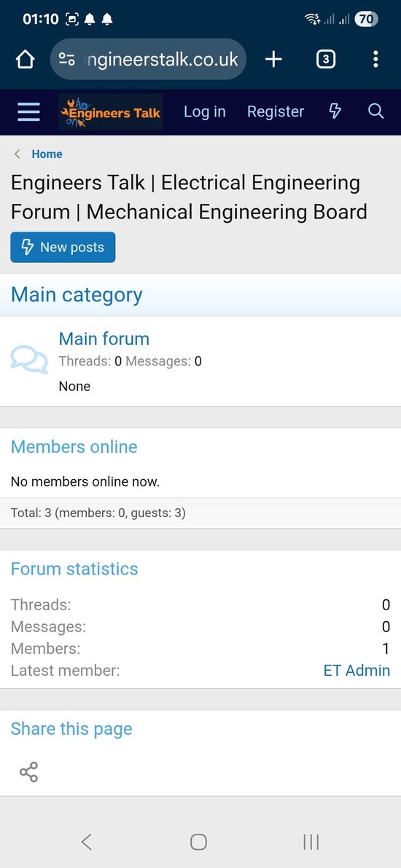Open the browser home page
This screenshot has width=401, height=868.
(25, 59)
